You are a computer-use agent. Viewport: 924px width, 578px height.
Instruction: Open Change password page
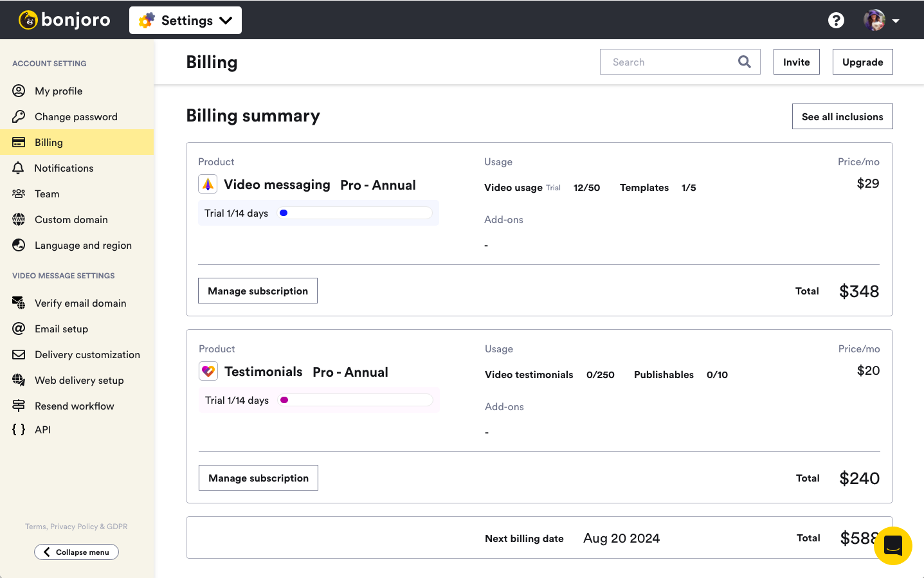pyautogui.click(x=77, y=116)
